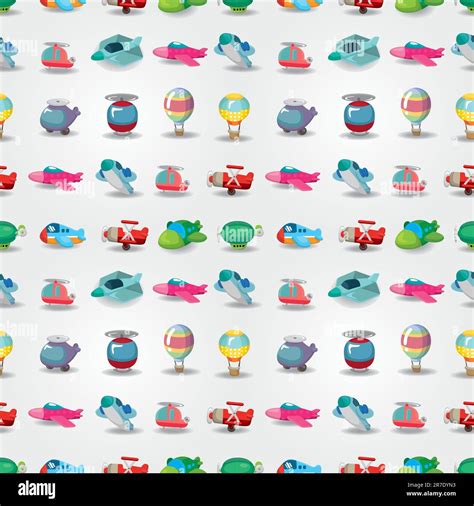474x506 pixels.
Task: Select the rightmost purple helicopter in the lower balloon row
Action: pyautogui.click(x=297, y=353)
